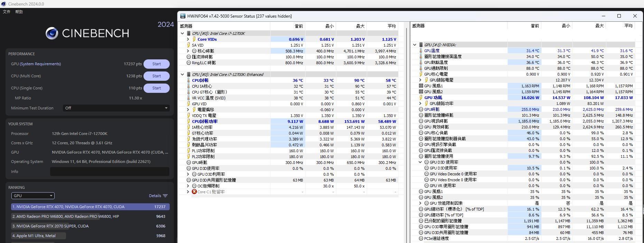
Task: Click the GPU時脈 clock icon in GPU panel
Action: tap(421, 109)
